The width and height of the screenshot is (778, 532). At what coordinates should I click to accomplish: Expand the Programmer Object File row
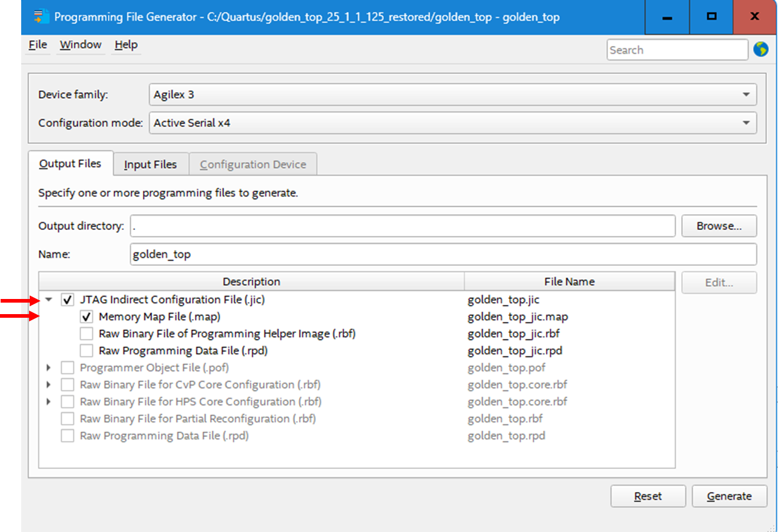pos(49,367)
